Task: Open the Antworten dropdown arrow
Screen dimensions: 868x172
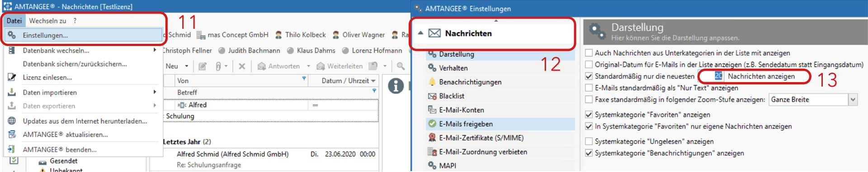Action: pos(308,66)
